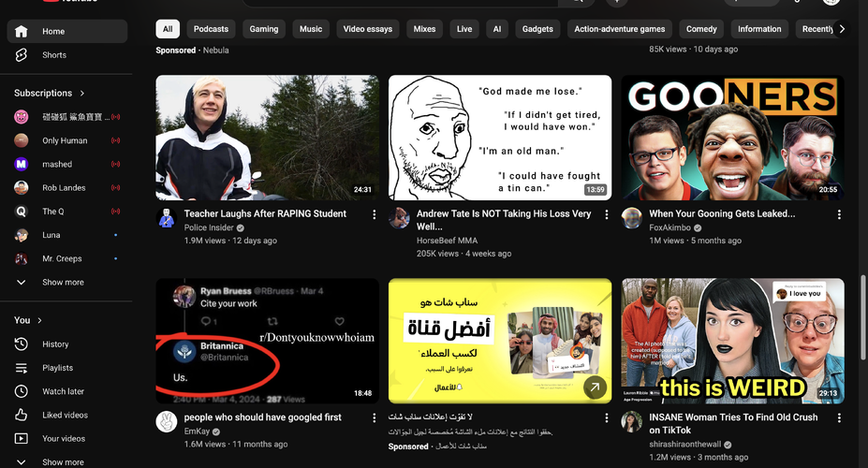
Task: Select the Mixes filter chip
Action: pyautogui.click(x=424, y=29)
